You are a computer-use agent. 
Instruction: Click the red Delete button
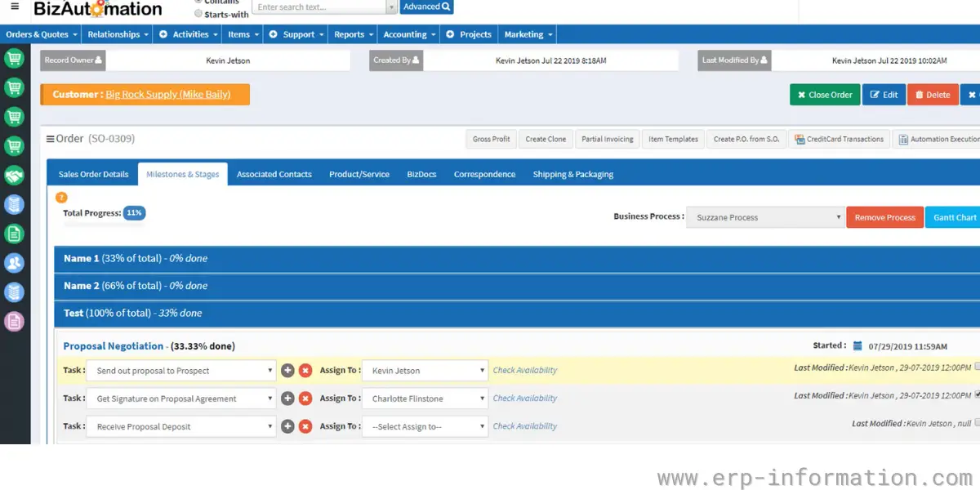[933, 95]
